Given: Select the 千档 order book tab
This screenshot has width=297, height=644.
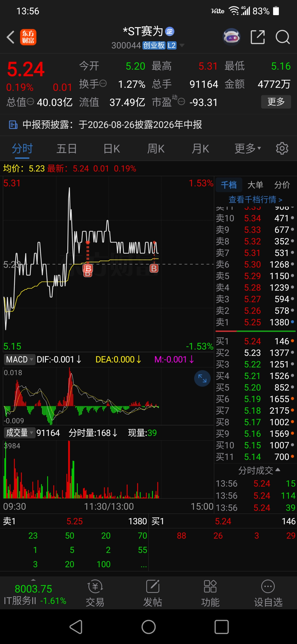Looking at the screenshot, I should coord(229,185).
